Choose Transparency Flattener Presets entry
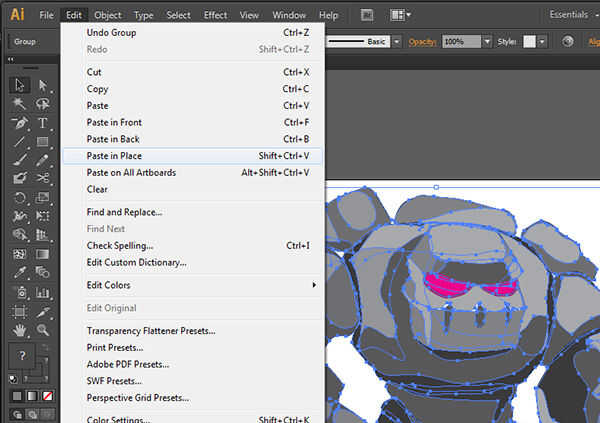 coord(192,331)
